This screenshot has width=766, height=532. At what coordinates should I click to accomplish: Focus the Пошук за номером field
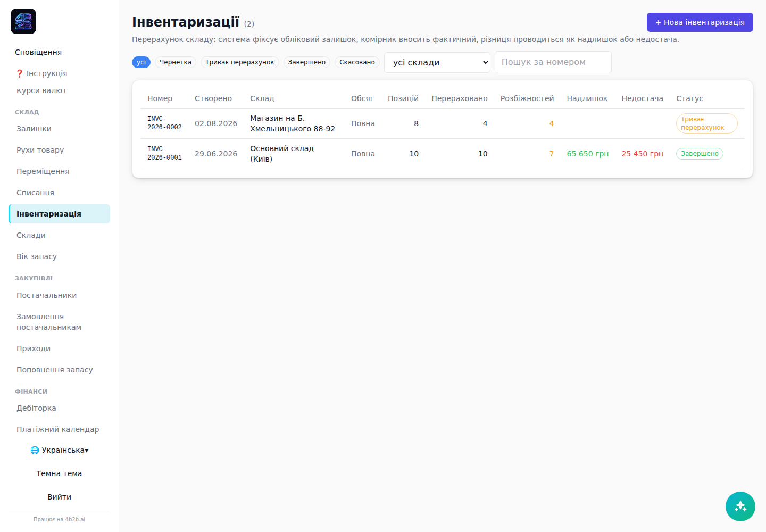click(x=553, y=62)
